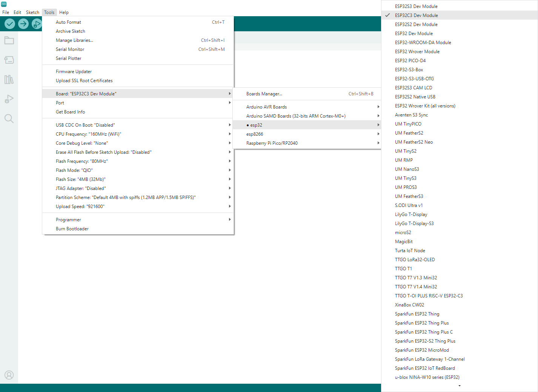Select TTGO T7 V1.4 Mini32 board

click(460, 287)
